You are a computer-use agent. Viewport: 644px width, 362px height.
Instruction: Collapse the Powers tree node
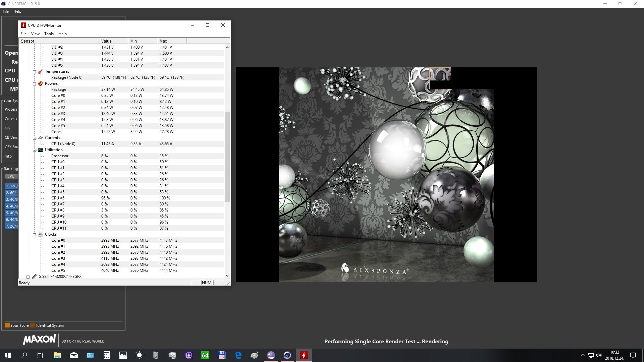34,84
